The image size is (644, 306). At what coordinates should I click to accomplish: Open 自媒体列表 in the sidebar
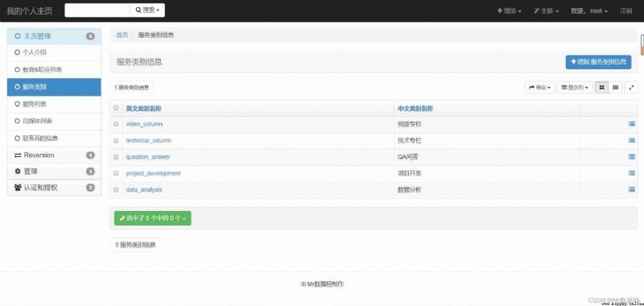[54, 121]
